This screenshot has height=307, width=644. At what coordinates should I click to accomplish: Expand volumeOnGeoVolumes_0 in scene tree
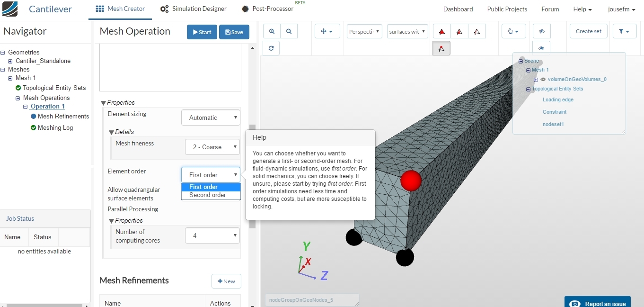[536, 80]
